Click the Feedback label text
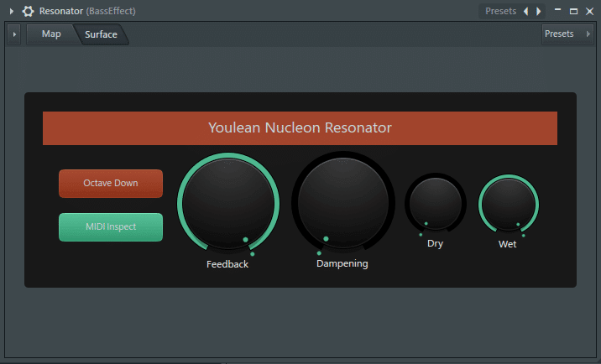 [x=227, y=264]
